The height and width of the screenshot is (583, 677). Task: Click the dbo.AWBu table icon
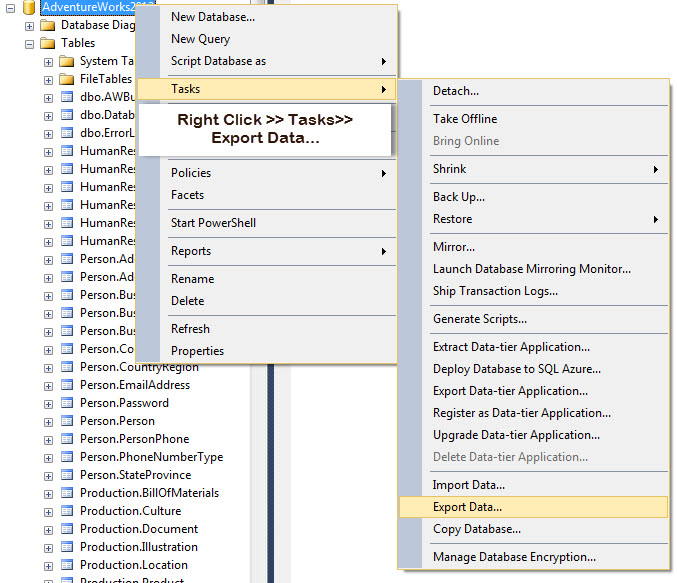(x=67, y=97)
